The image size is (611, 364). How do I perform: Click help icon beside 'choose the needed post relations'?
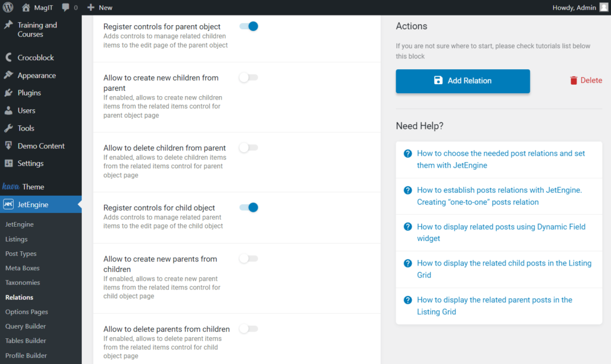[x=408, y=153]
